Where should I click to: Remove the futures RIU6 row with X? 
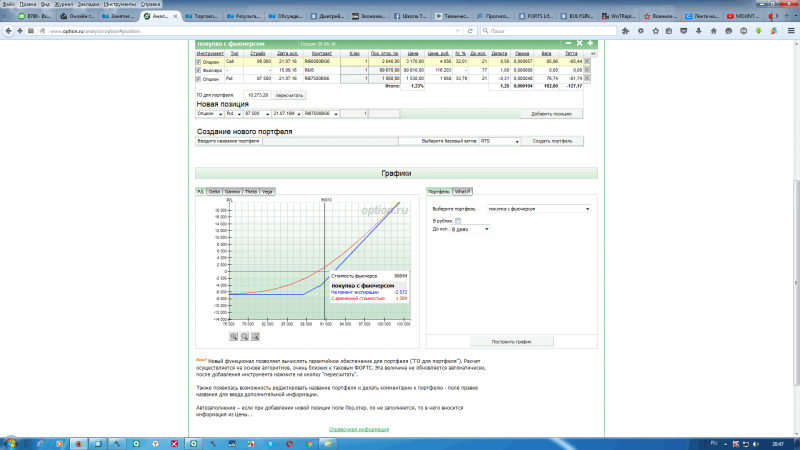pyautogui.click(x=587, y=70)
